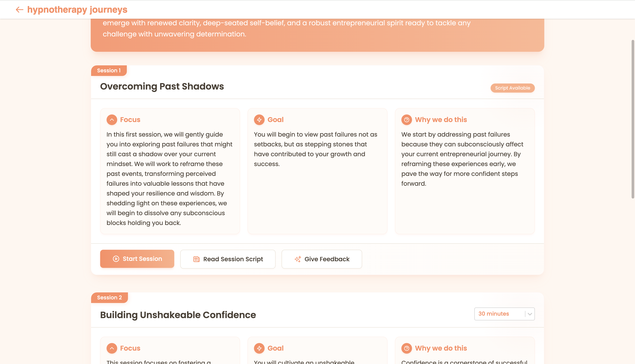
Task: Click the Session 1 Goal lightning icon
Action: [x=259, y=120]
